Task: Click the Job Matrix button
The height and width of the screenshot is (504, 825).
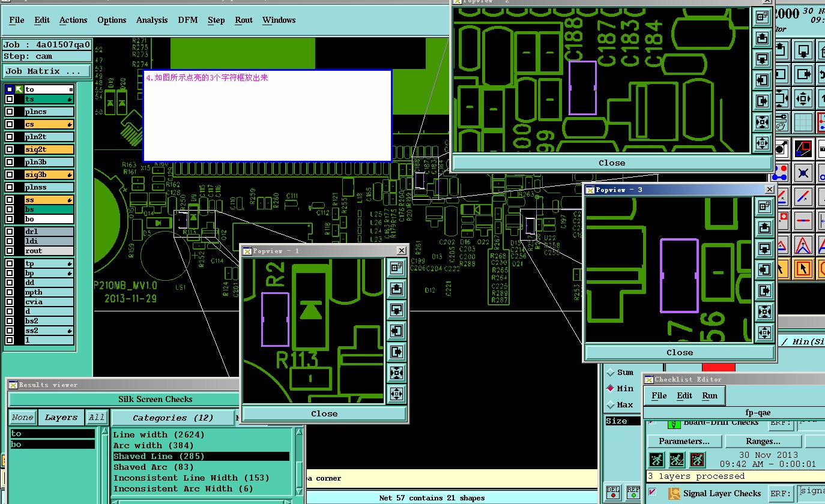Action: coord(47,71)
